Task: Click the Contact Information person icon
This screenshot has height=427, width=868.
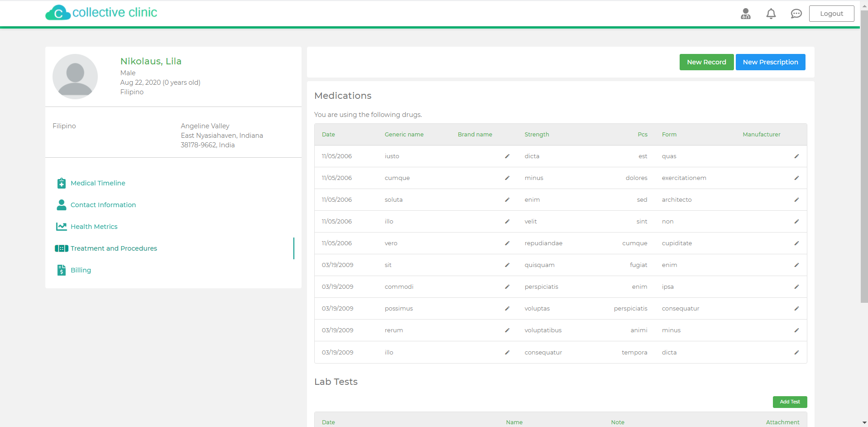Action: pyautogui.click(x=62, y=205)
